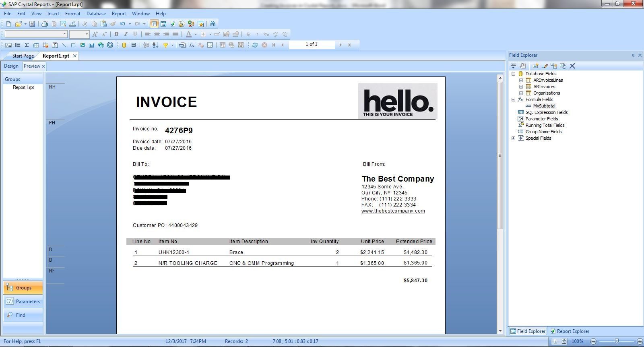
Task: Create a new field in Field Explorer toolbar
Action: click(535, 66)
